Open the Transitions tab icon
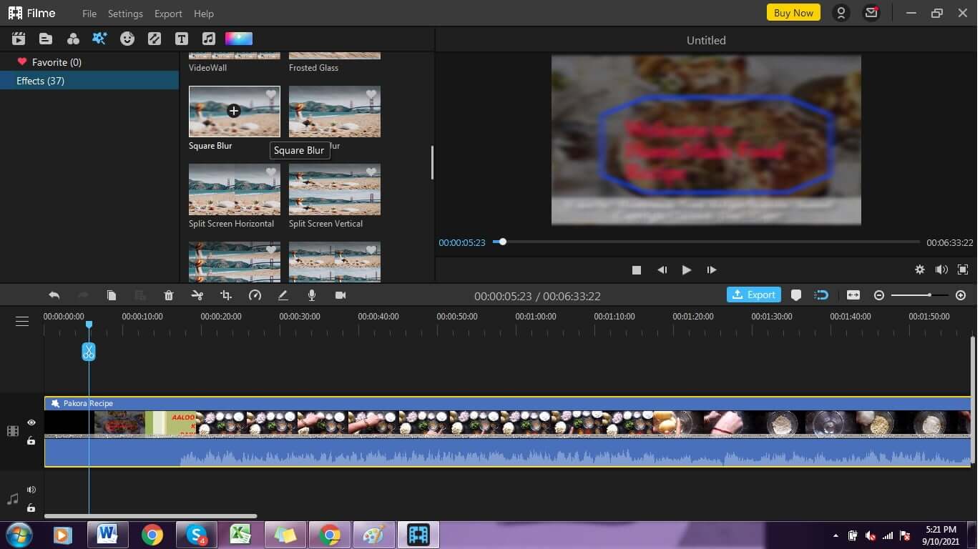Image resolution: width=980 pixels, height=549 pixels. pos(155,39)
